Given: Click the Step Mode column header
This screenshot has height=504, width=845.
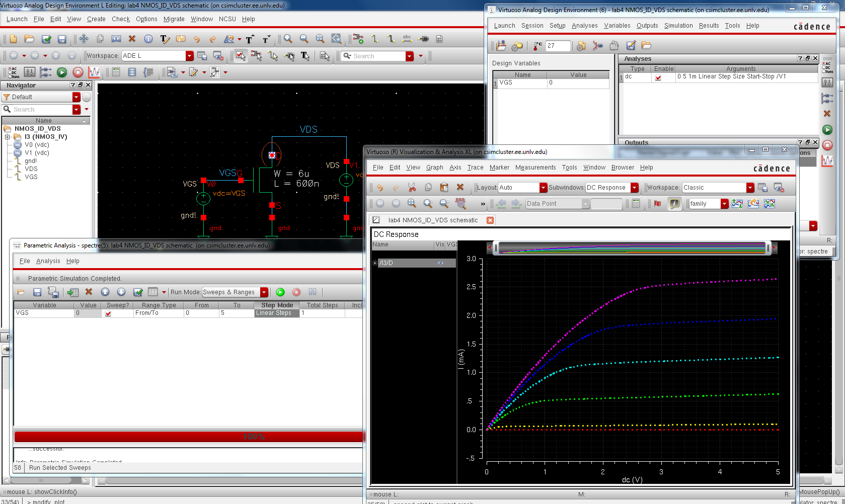Looking at the screenshot, I should pyautogui.click(x=277, y=305).
